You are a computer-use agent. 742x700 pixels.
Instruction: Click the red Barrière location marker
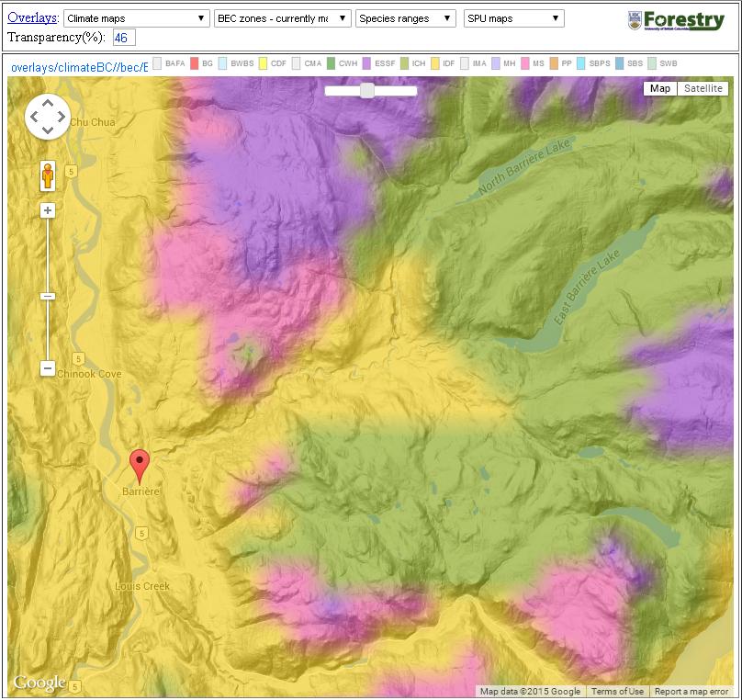pos(140,464)
